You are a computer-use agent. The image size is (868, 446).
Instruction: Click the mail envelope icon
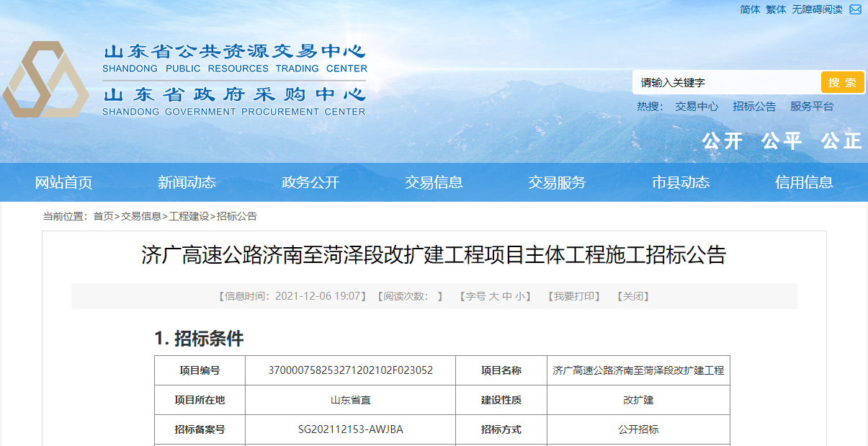coord(855,9)
